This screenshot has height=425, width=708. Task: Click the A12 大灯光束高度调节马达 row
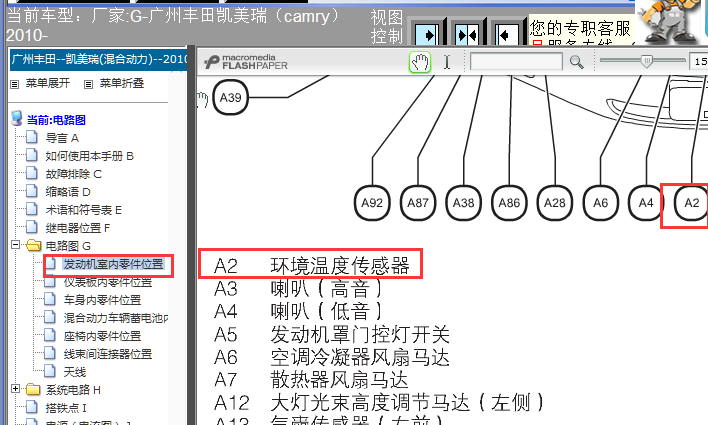pyautogui.click(x=378, y=402)
